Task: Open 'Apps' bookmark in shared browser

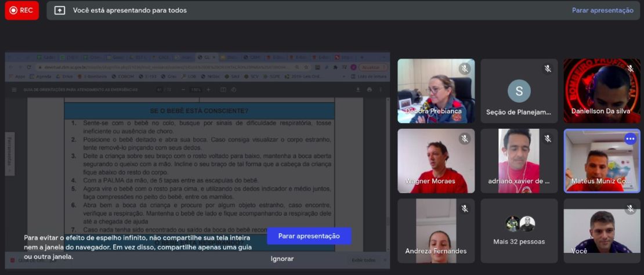Action: click(x=16, y=77)
